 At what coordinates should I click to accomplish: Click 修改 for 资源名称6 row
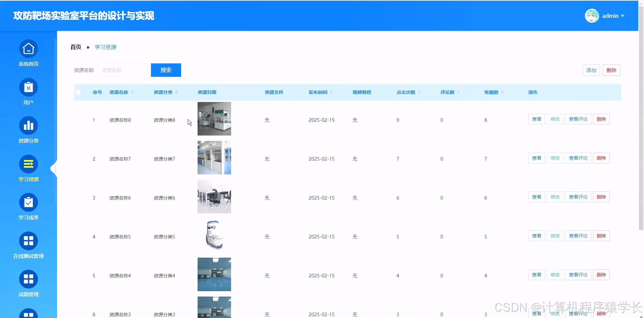555,197
